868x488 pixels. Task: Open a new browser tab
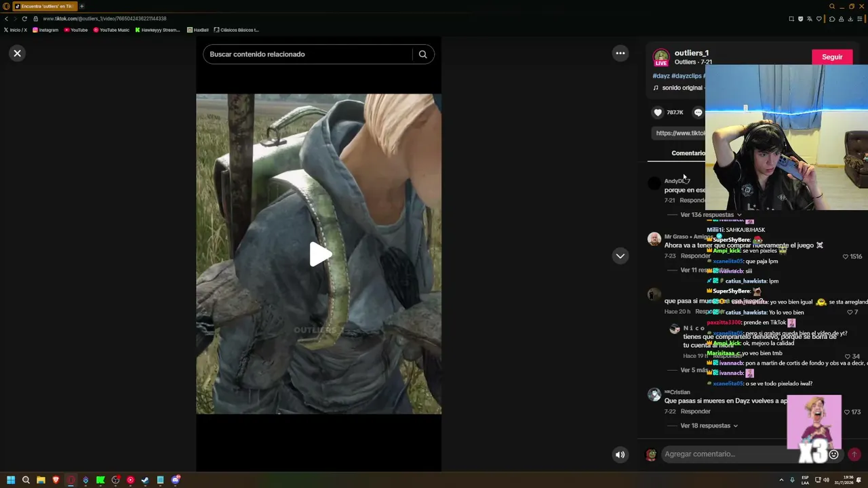pyautogui.click(x=82, y=6)
